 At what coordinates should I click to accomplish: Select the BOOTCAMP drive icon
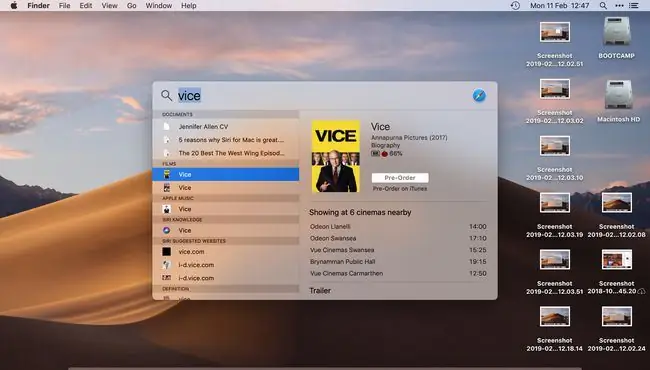617,31
